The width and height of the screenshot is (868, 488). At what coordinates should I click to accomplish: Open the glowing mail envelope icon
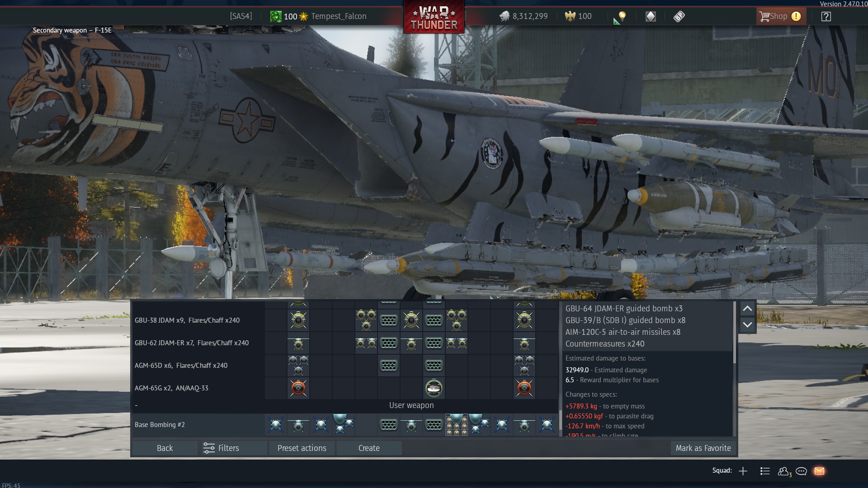coord(819,471)
